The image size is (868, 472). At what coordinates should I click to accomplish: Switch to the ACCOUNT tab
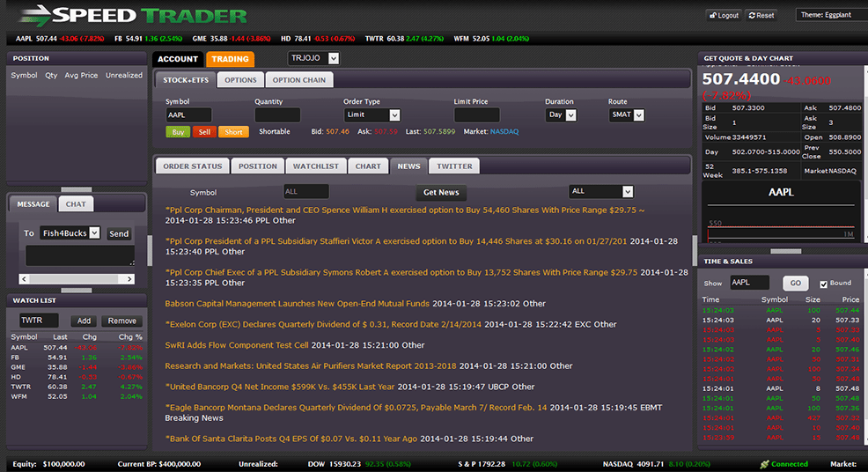(178, 59)
